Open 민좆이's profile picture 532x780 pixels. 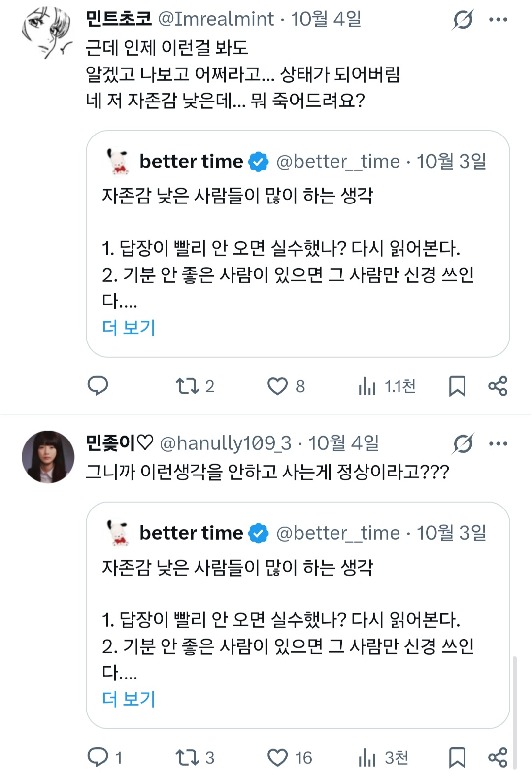click(48, 453)
